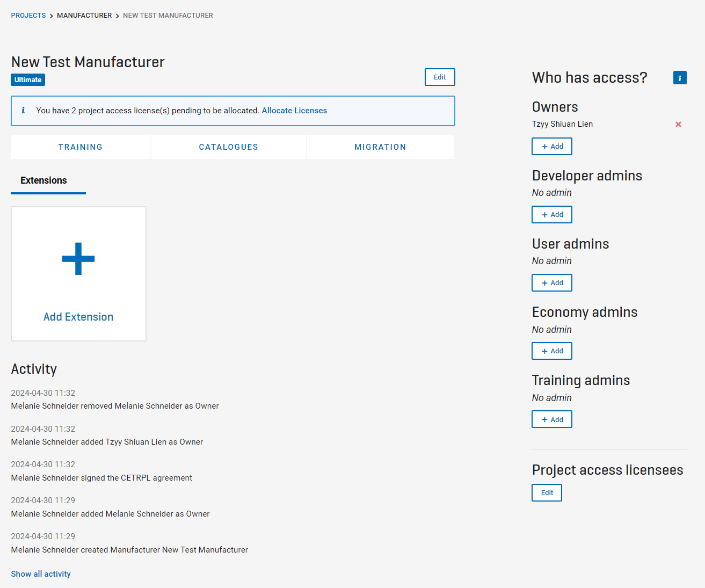Viewport: 705px width, 588px height.
Task: Switch to the TRAINING tab
Action: click(x=81, y=147)
